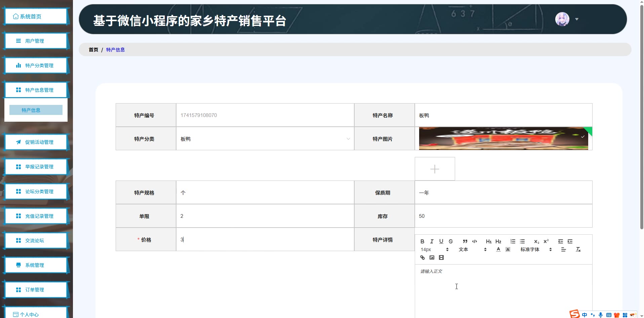
Task: Click the 价格 input field
Action: point(265,239)
